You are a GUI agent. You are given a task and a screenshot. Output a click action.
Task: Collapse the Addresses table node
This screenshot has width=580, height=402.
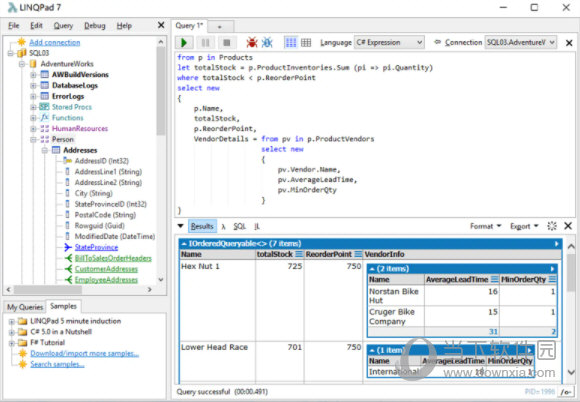point(44,150)
